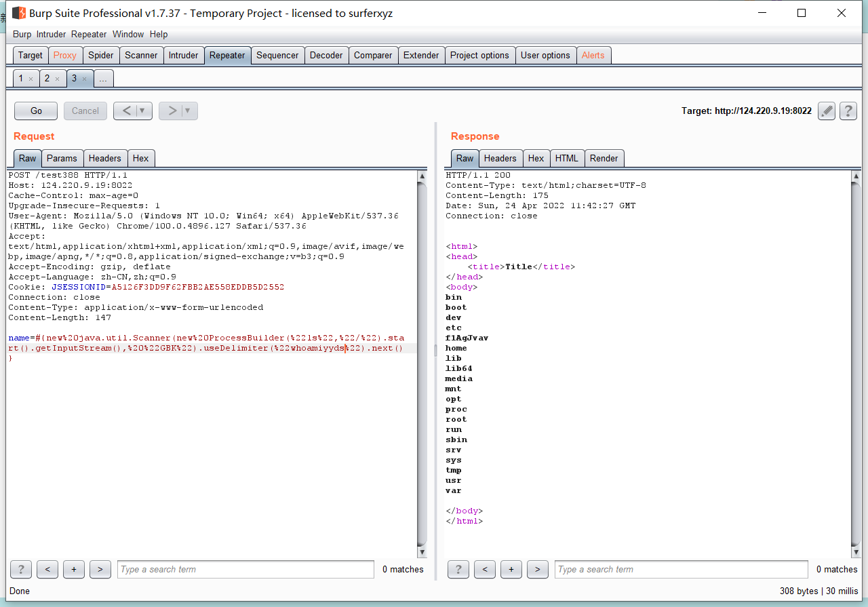Image resolution: width=868 pixels, height=607 pixels.
Task: Select request Raw view tab
Action: click(x=28, y=158)
